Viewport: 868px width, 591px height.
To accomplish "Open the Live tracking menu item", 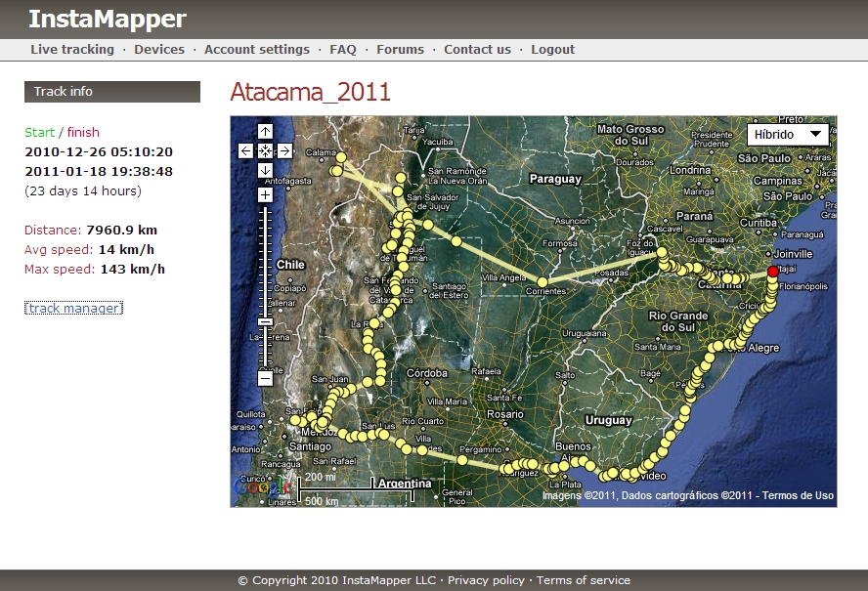I will tap(72, 50).
